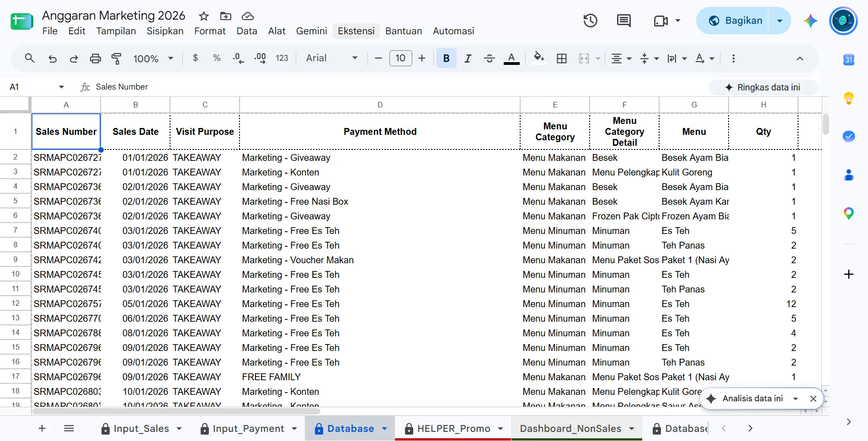Toggle strikethrough formatting
868x441 pixels.
click(x=489, y=58)
